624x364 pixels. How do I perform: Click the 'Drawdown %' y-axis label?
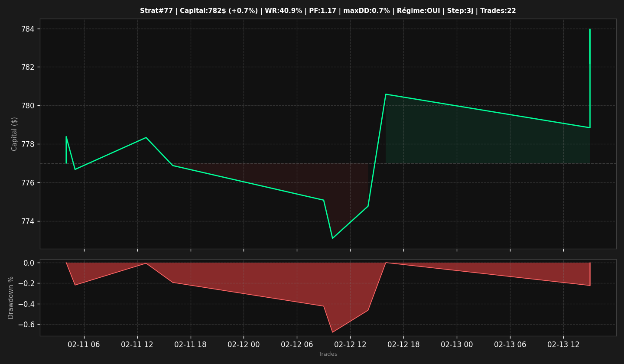[x=11, y=298]
